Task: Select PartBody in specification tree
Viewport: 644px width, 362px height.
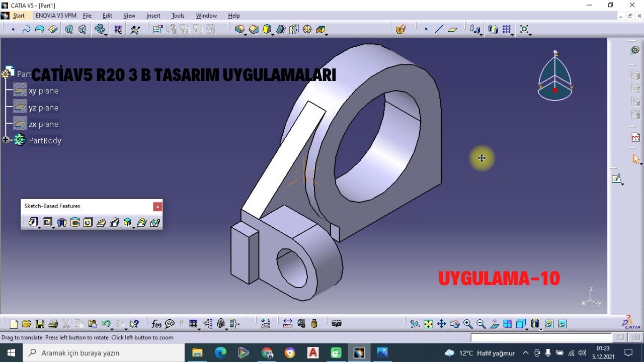Action: (45, 141)
